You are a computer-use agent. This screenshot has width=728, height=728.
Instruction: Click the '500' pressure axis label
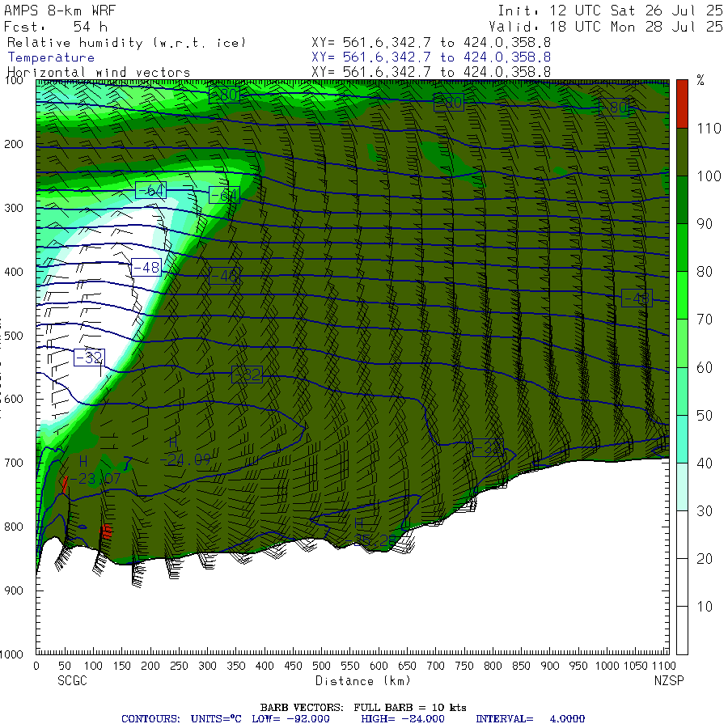pos(14,336)
